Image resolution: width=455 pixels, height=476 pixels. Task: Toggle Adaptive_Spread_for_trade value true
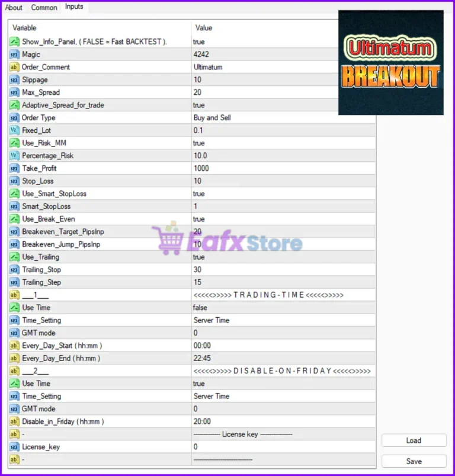click(x=198, y=105)
